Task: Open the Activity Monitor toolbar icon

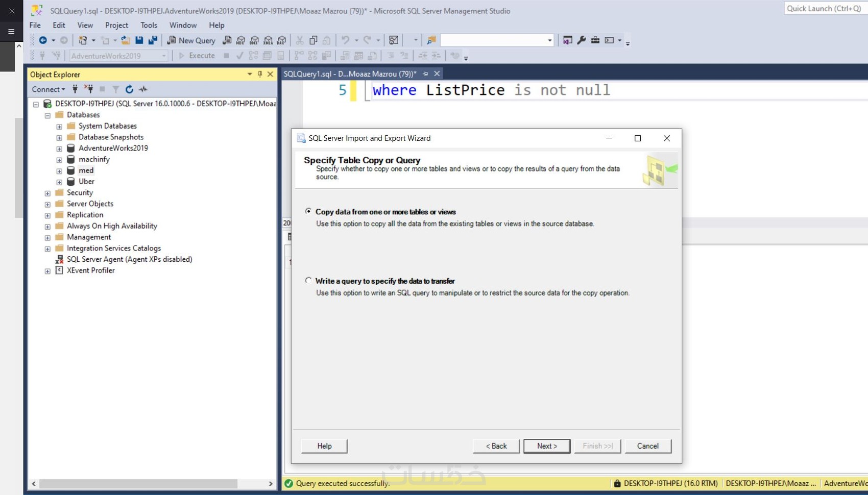Action: click(x=394, y=40)
